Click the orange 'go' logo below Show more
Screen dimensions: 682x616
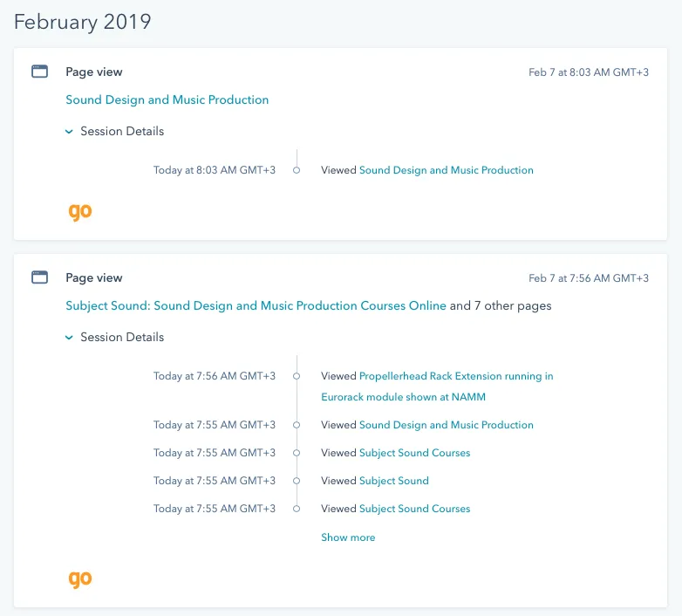pyautogui.click(x=79, y=578)
